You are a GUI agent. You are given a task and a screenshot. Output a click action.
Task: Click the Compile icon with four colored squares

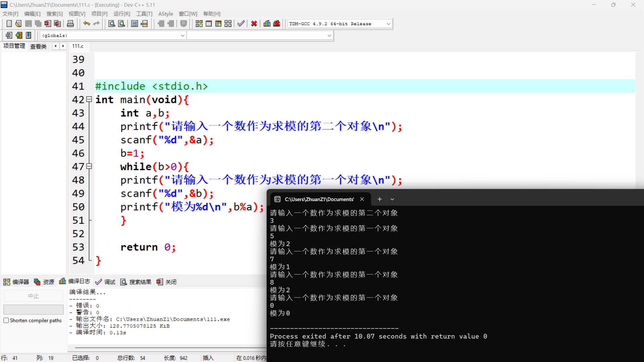click(x=199, y=24)
